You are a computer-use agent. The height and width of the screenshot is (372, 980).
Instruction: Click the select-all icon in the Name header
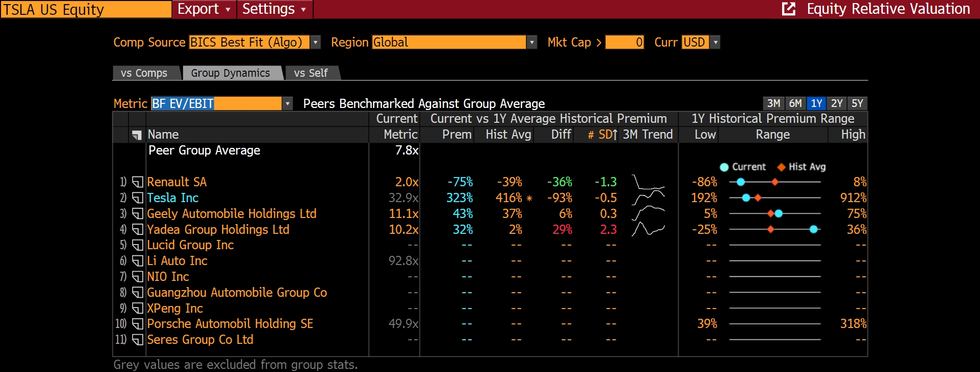coord(137,135)
